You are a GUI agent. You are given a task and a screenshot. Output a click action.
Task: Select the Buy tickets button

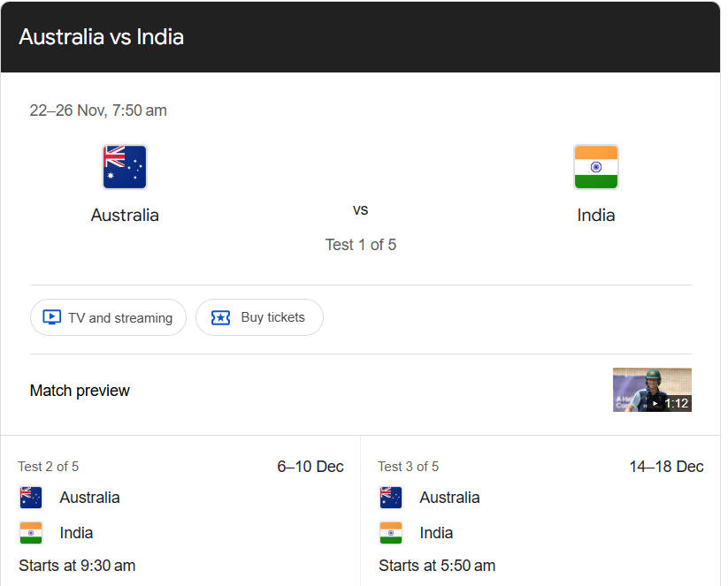[259, 317]
